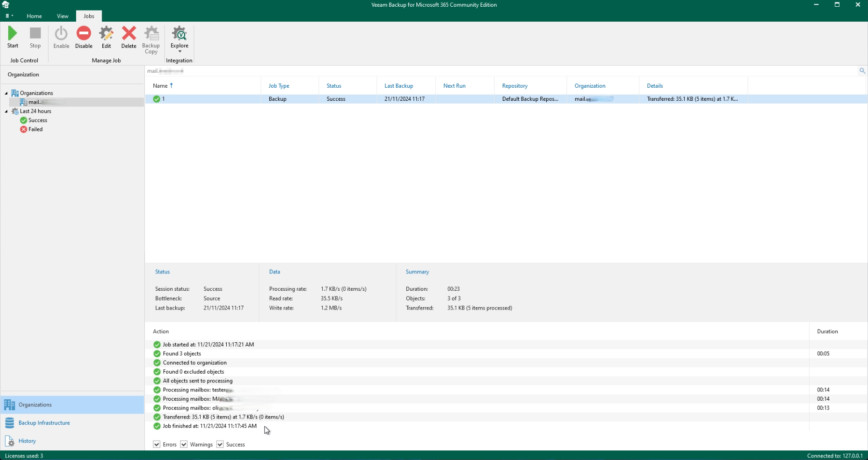Delete the selected job
The width and height of the screenshot is (868, 460).
coord(128,37)
